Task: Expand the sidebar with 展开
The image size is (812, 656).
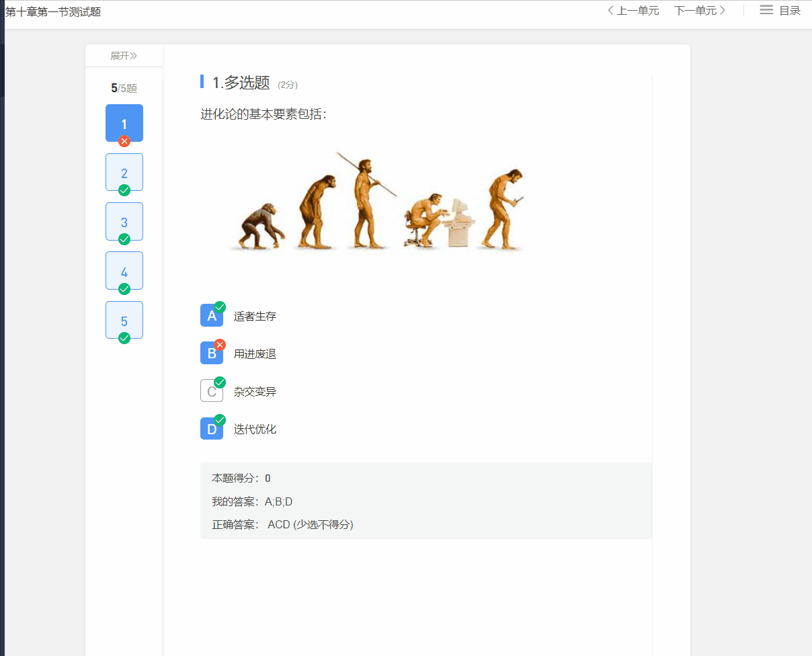Action: coord(124,56)
